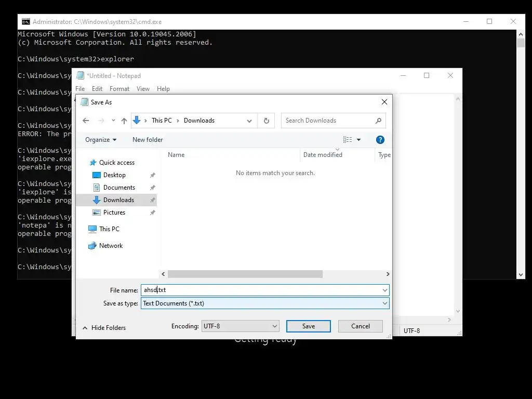This screenshot has height=399, width=532.
Task: Open recent locations chevron beside forward arrow
Action: [113, 121]
